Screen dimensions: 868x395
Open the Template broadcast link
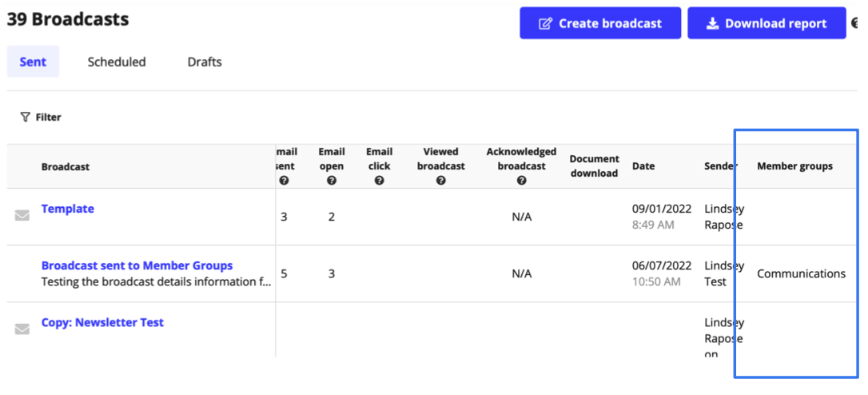click(67, 209)
